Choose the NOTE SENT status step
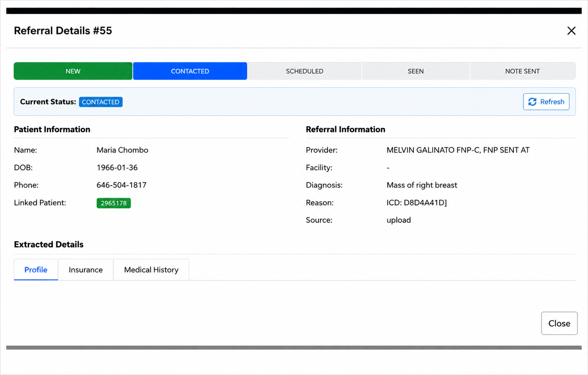This screenshot has width=588, height=375. point(522,71)
